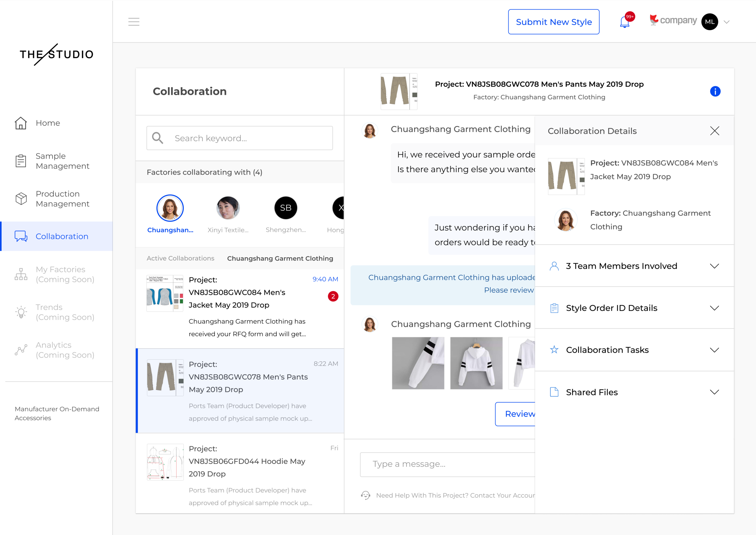Click the white hoodie back photo
The width and height of the screenshot is (756, 535).
pos(476,363)
